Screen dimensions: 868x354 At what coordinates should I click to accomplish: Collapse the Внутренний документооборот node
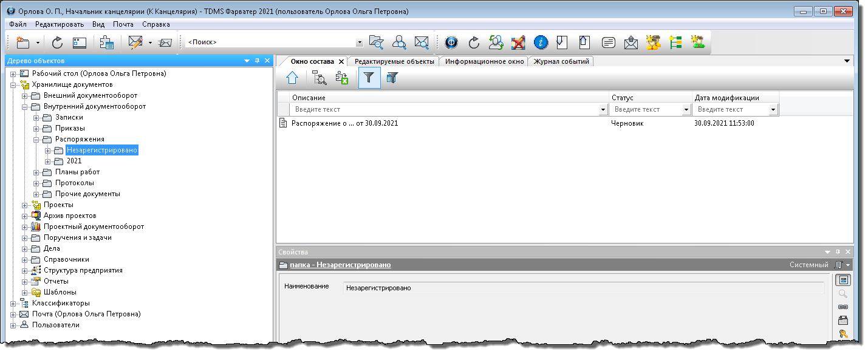click(x=25, y=107)
